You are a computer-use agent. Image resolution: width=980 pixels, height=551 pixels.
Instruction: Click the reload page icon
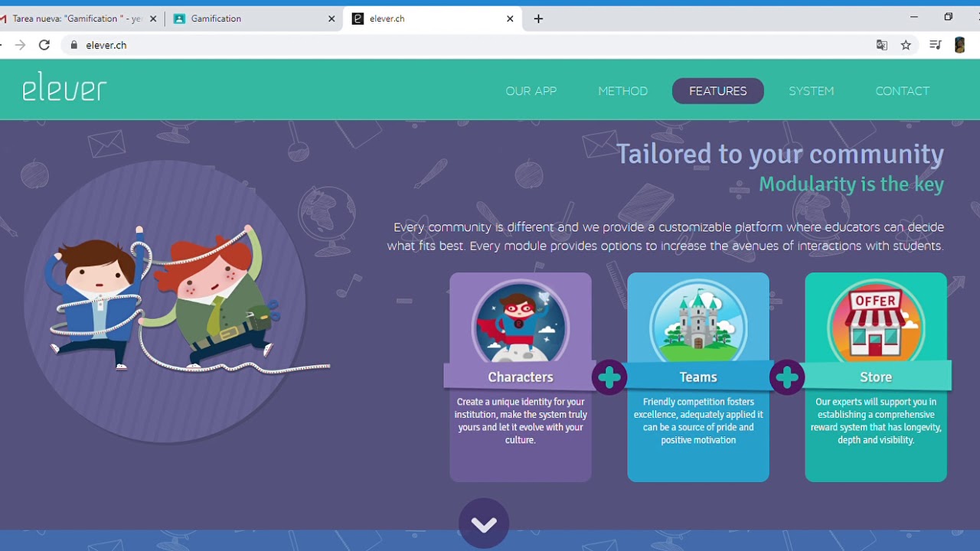(44, 45)
